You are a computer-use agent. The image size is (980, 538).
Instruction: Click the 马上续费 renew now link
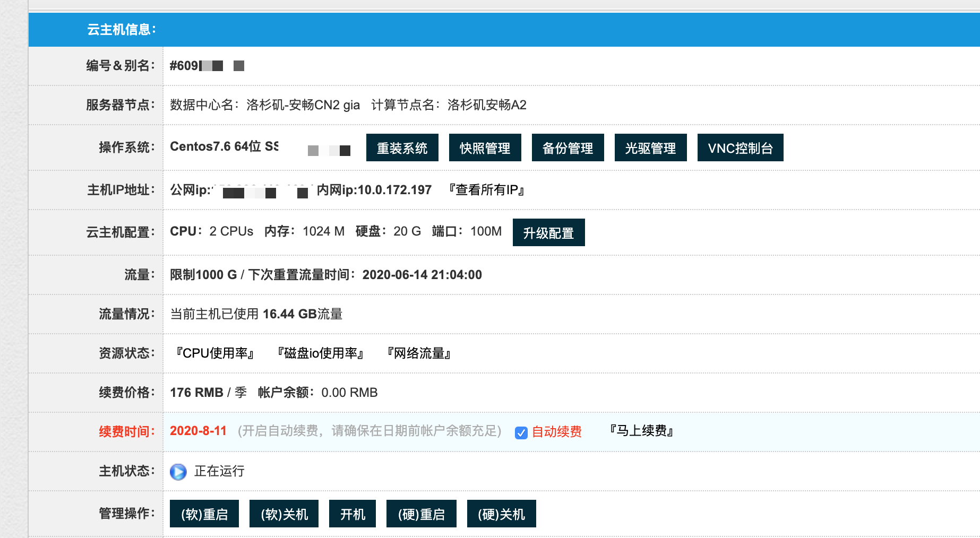(641, 431)
